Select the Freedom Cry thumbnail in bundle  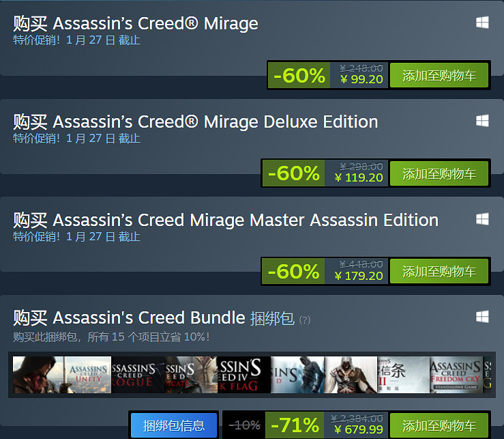[456, 375]
